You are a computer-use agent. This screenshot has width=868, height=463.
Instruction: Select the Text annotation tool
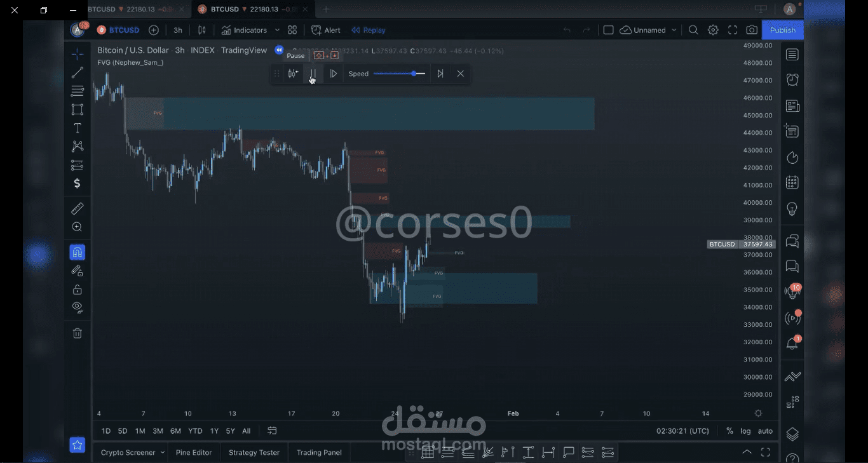[77, 128]
